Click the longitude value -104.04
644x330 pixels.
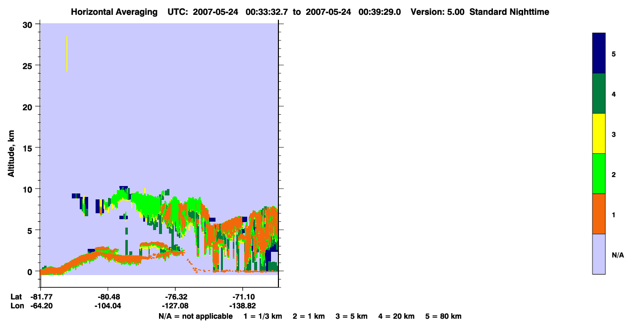point(108,306)
